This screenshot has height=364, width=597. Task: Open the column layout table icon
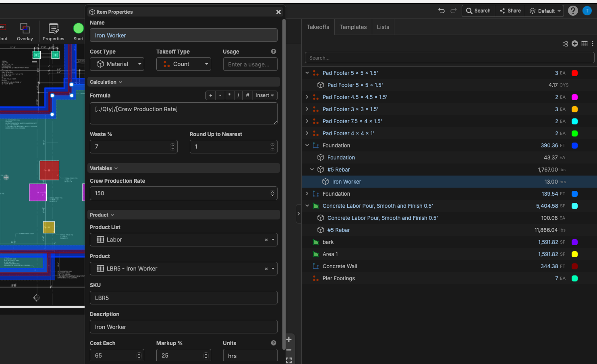tap(584, 43)
